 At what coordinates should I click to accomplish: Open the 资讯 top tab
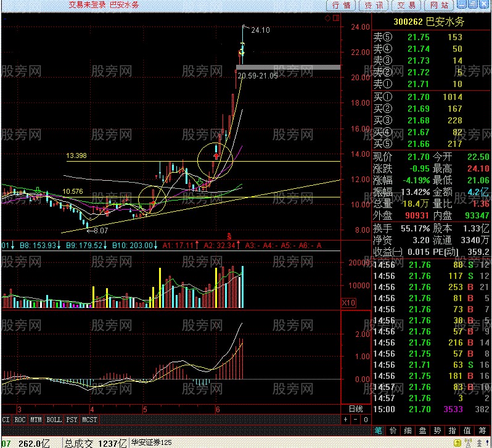click(x=374, y=6)
